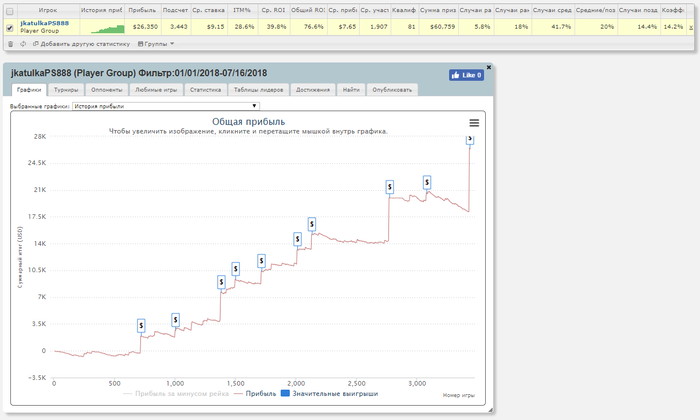This screenshot has height=420, width=700.
Task: Click the 'Player Group' label under player name
Action: [x=40, y=31]
